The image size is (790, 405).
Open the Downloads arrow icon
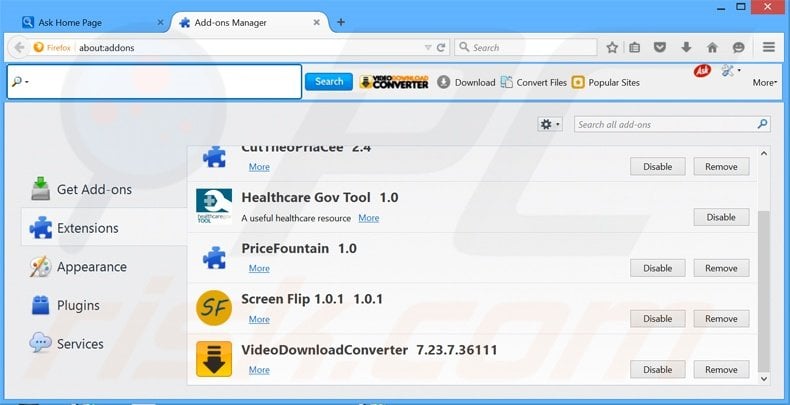click(686, 47)
